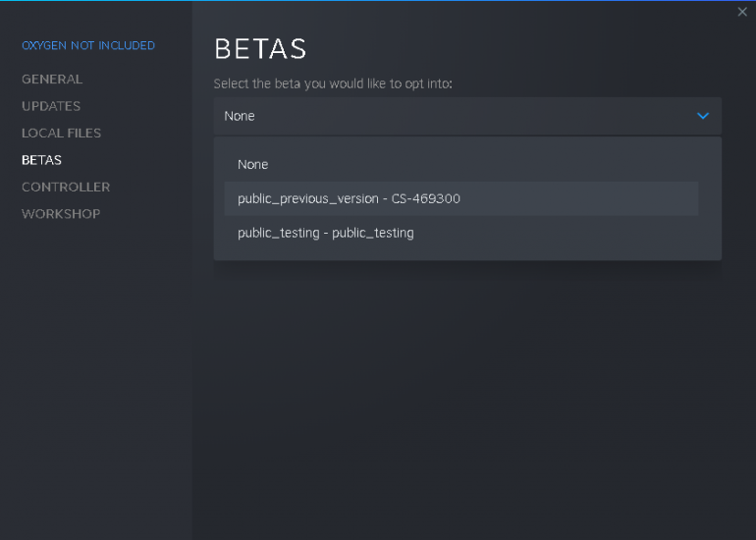Click the Oxygen Not Included title link

(88, 45)
